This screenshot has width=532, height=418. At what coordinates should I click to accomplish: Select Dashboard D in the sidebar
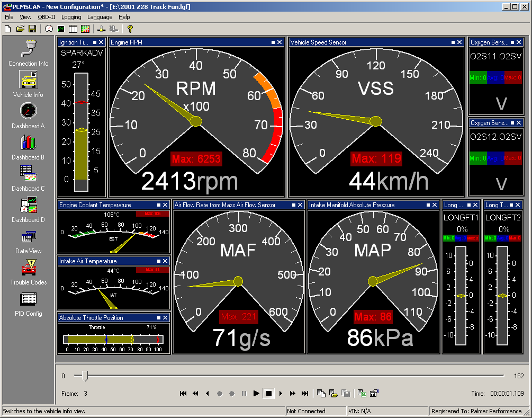click(28, 209)
